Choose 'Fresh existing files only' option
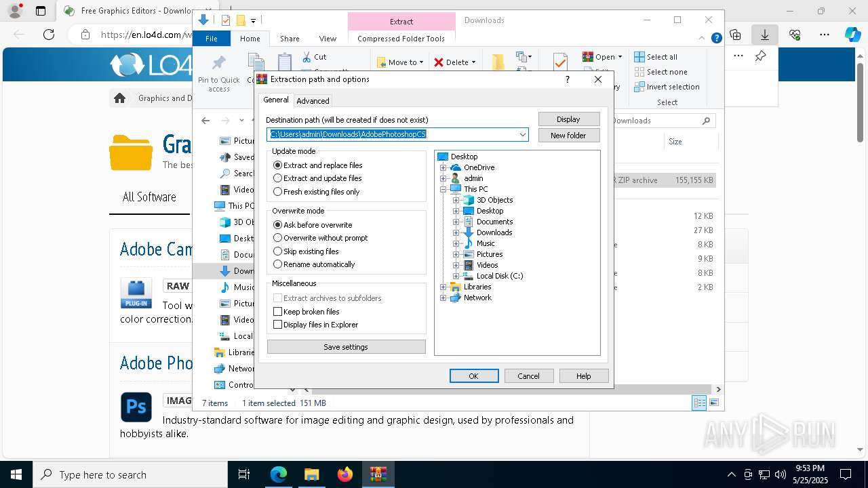Viewport: 868px width, 488px height. click(277, 192)
